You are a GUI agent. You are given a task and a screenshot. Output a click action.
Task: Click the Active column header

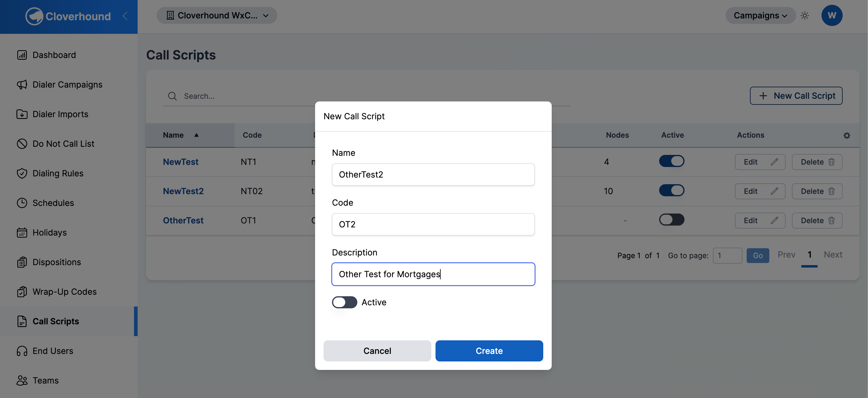click(672, 135)
